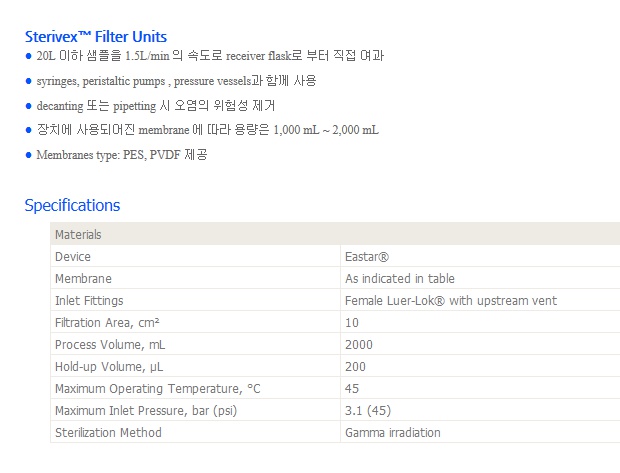
Task: Click the Female Luer-Lok® with upstream vent value
Action: click(x=450, y=301)
